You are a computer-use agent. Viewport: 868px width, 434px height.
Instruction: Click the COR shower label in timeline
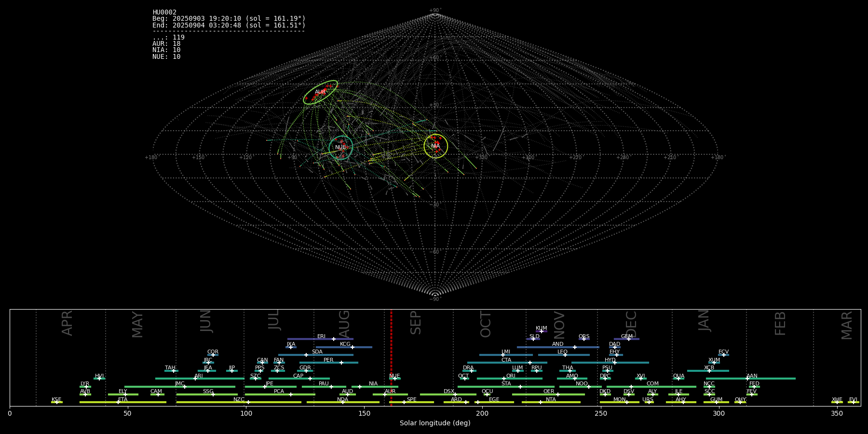(x=213, y=352)
